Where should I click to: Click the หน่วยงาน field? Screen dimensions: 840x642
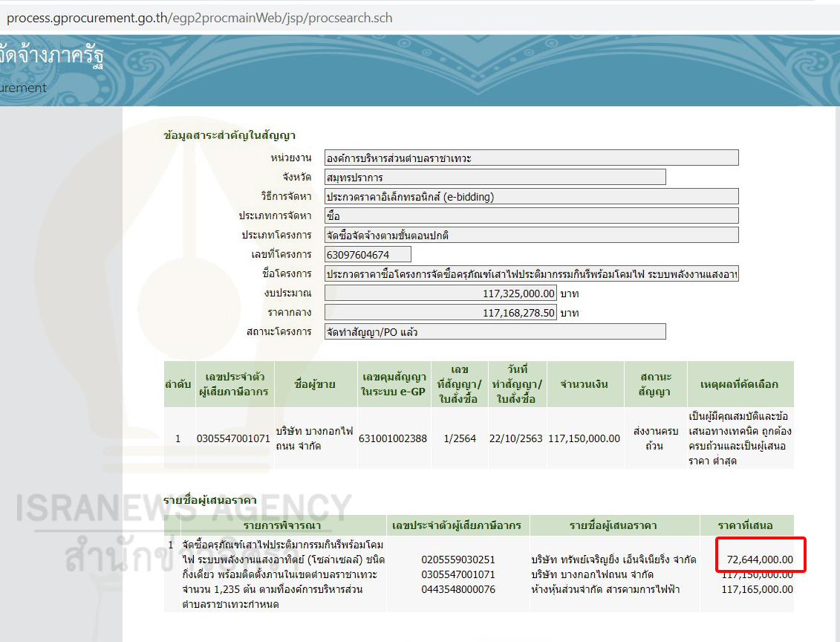[x=531, y=158]
